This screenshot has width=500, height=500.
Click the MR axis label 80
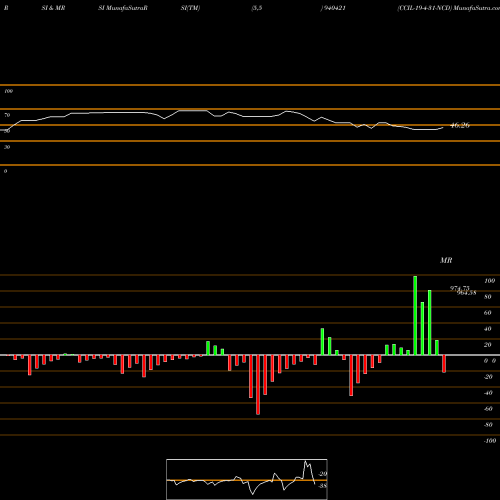click(x=488, y=297)
